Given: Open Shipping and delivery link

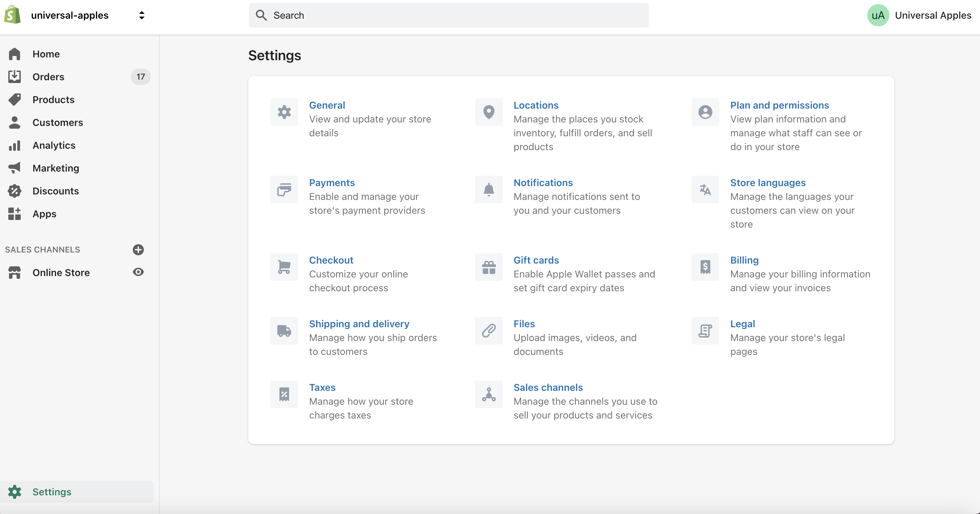Looking at the screenshot, I should tap(359, 324).
